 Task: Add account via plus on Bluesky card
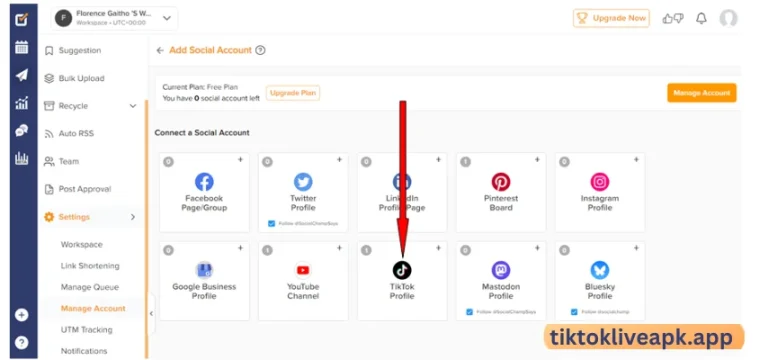click(636, 248)
